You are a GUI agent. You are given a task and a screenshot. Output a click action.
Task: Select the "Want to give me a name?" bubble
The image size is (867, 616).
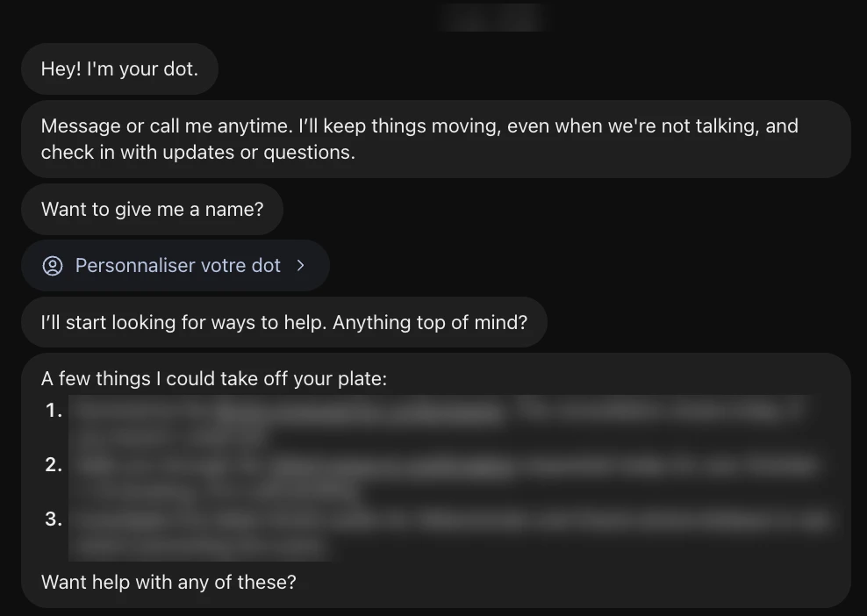[152, 210]
